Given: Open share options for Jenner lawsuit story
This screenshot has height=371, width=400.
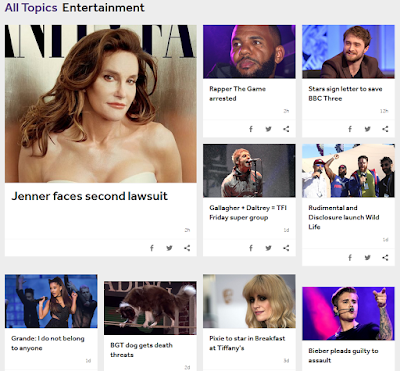Looking at the screenshot, I should [x=187, y=248].
